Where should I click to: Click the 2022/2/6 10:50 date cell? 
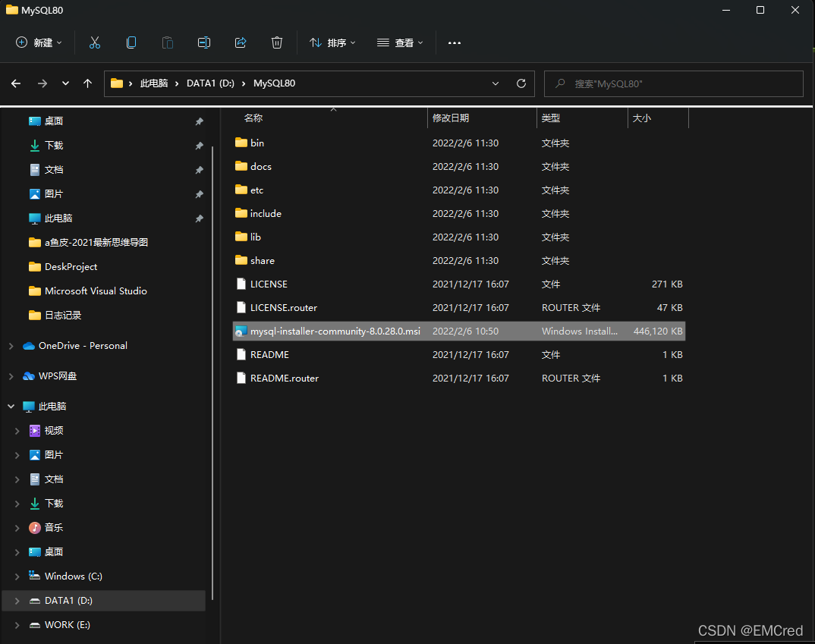click(465, 331)
